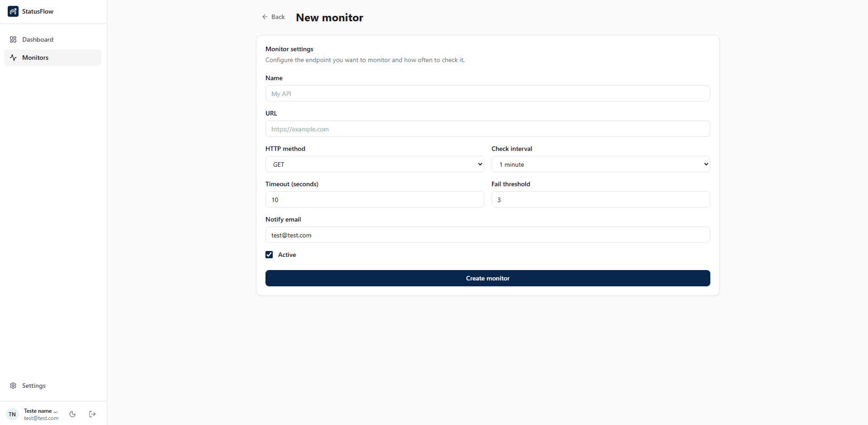
Task: Select Dashboard from the sidebar menu
Action: 38,39
